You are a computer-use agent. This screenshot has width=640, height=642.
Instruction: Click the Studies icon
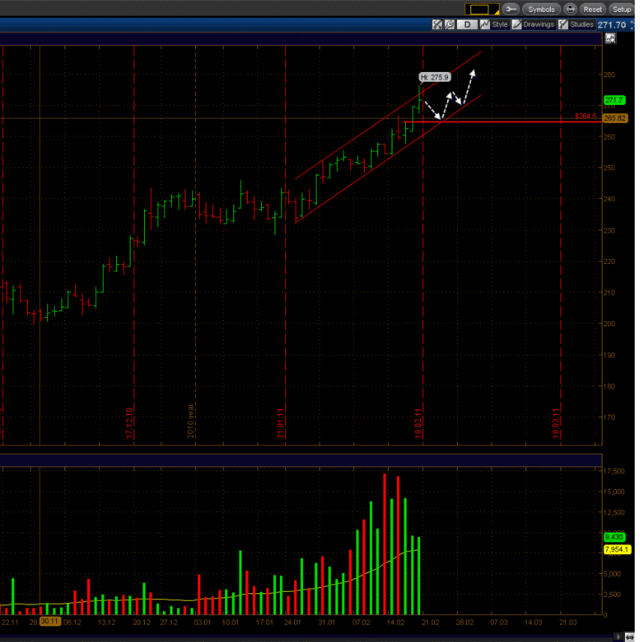coord(563,24)
